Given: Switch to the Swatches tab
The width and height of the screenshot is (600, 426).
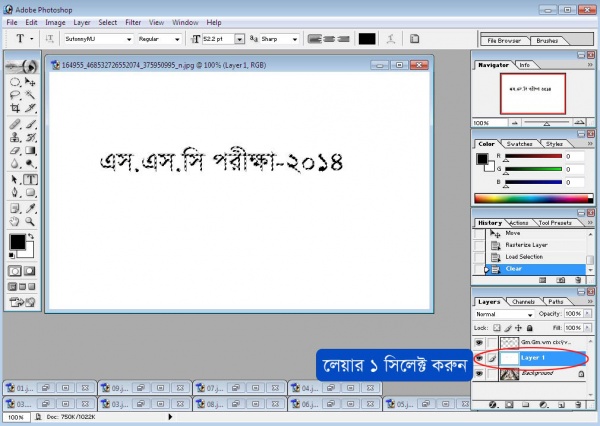Looking at the screenshot, I should click(519, 144).
